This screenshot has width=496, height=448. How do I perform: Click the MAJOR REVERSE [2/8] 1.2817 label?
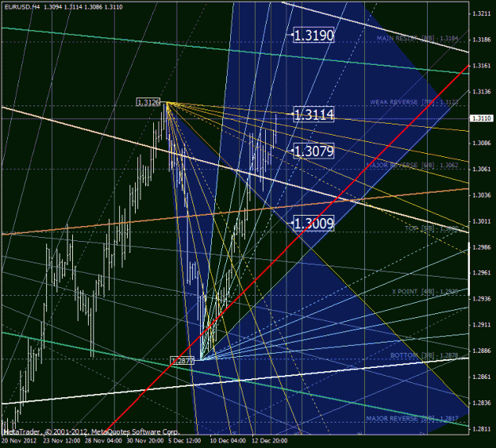[x=412, y=419]
